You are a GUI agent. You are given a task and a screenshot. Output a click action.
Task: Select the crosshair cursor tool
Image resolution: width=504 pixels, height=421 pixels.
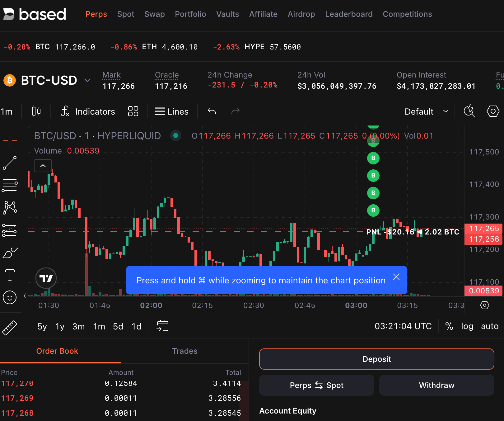pos(10,140)
